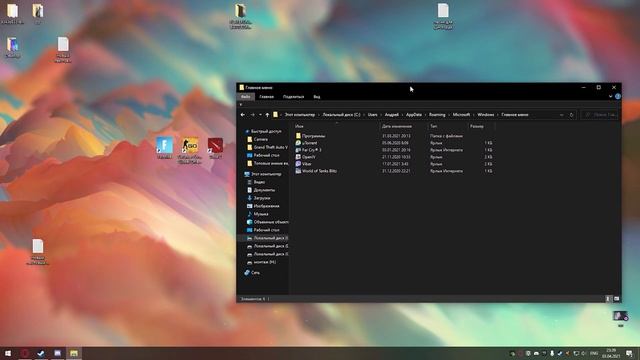The width and height of the screenshot is (640, 360).
Task: Click Viber's date 17.01.2021
Action: pyautogui.click(x=395, y=164)
